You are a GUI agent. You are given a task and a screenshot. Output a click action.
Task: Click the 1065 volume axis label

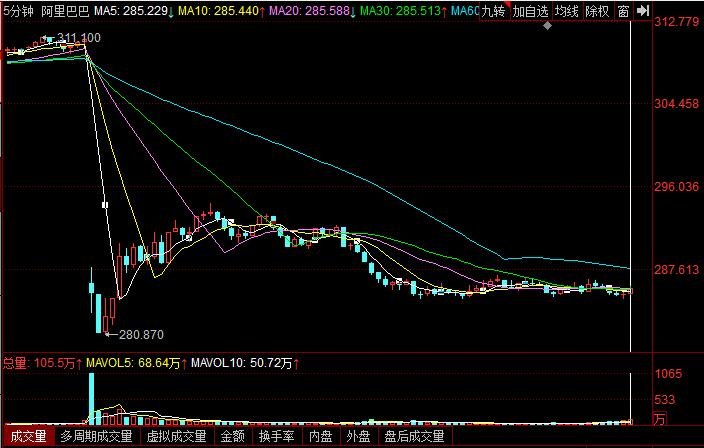point(668,373)
